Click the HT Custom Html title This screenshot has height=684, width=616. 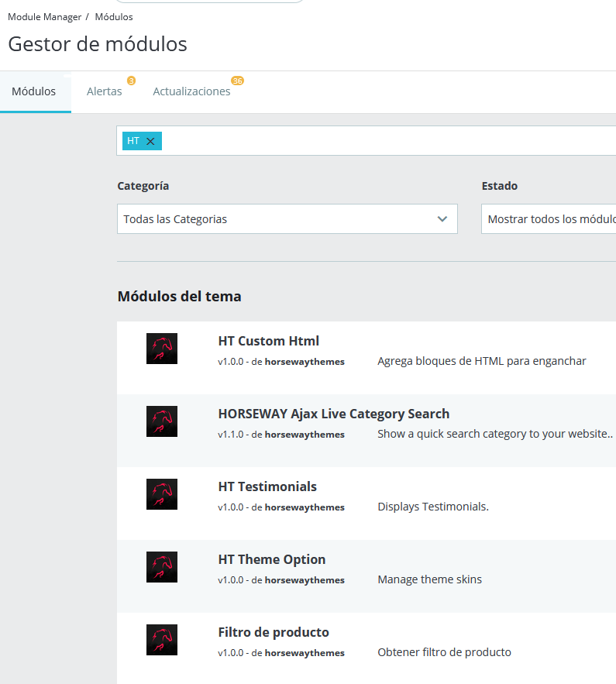tap(269, 341)
